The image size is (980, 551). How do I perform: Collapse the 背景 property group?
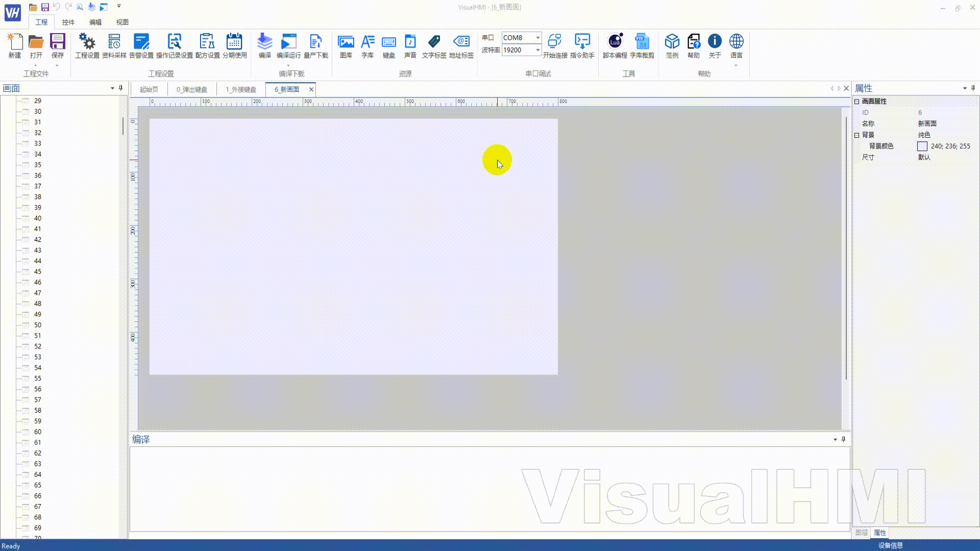click(857, 135)
